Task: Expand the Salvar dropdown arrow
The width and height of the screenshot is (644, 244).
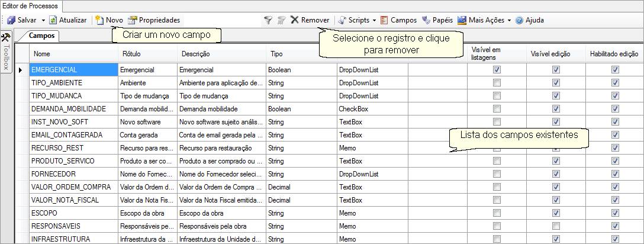Action: pyautogui.click(x=43, y=20)
